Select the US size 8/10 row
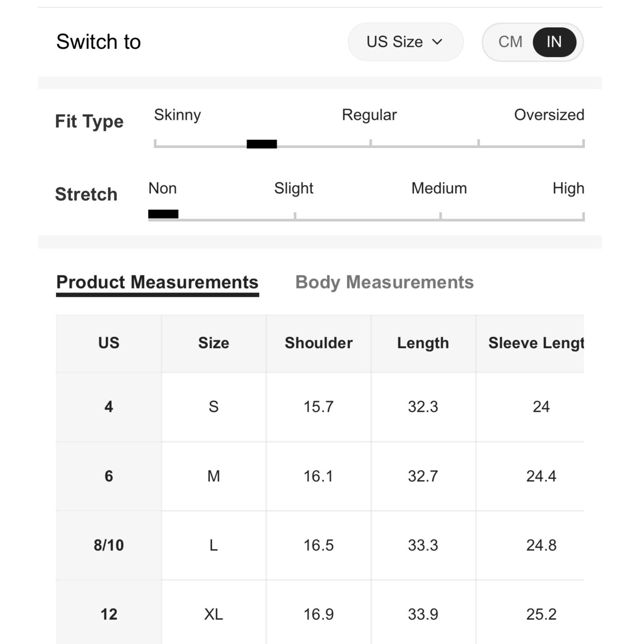This screenshot has width=644, height=644. tap(320, 545)
